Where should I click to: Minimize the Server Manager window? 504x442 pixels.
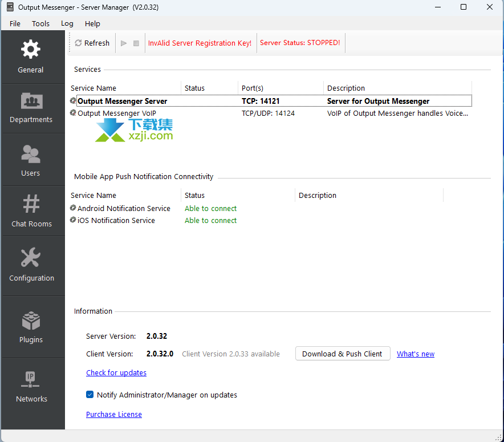(x=438, y=7)
